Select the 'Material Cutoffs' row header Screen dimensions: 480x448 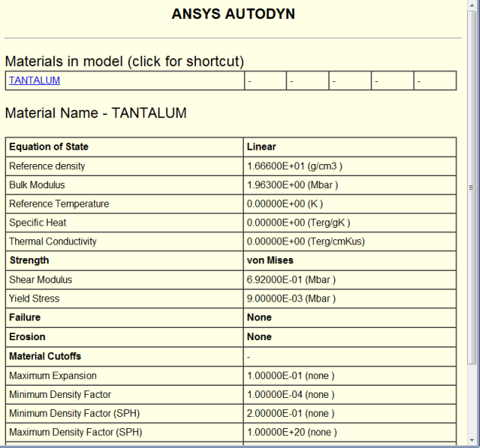point(45,356)
